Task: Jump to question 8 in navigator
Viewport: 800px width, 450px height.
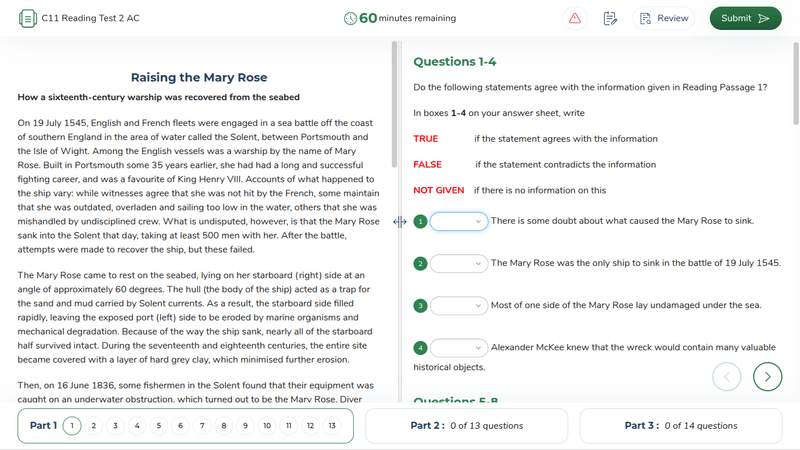Action: pos(223,426)
